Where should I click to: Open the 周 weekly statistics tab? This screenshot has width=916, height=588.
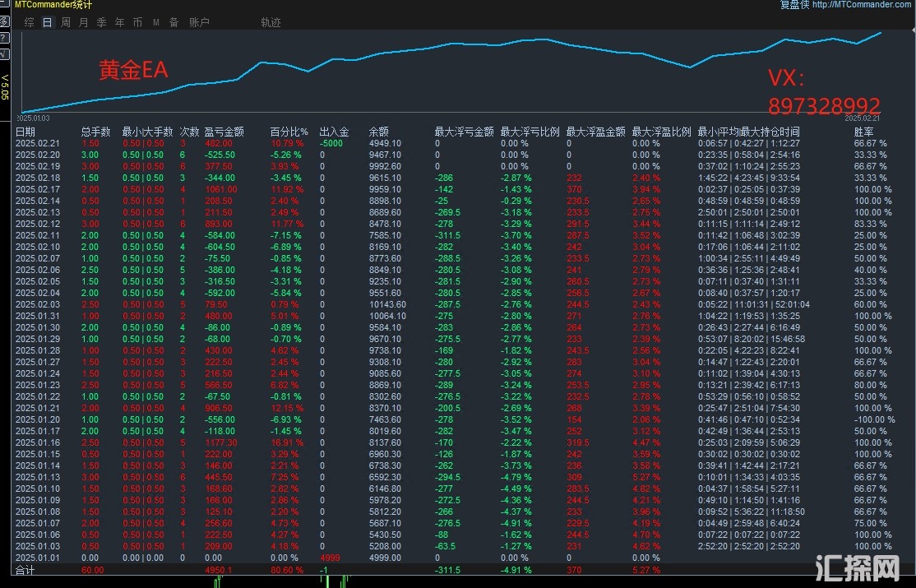(x=66, y=22)
